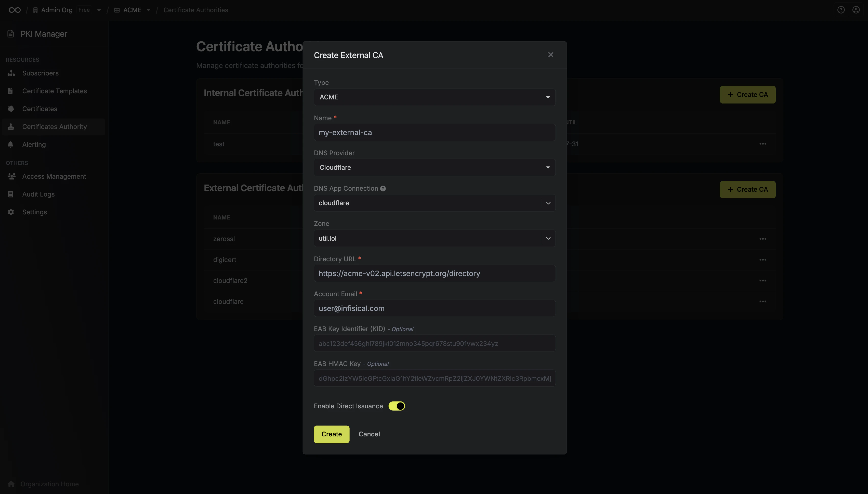Viewport: 868px width, 494px height.
Task: Click the Directory URL input field
Action: [x=435, y=273]
